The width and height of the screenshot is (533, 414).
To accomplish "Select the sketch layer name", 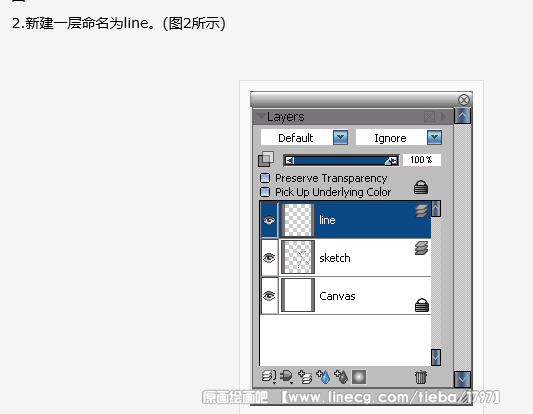I will click(x=335, y=258).
